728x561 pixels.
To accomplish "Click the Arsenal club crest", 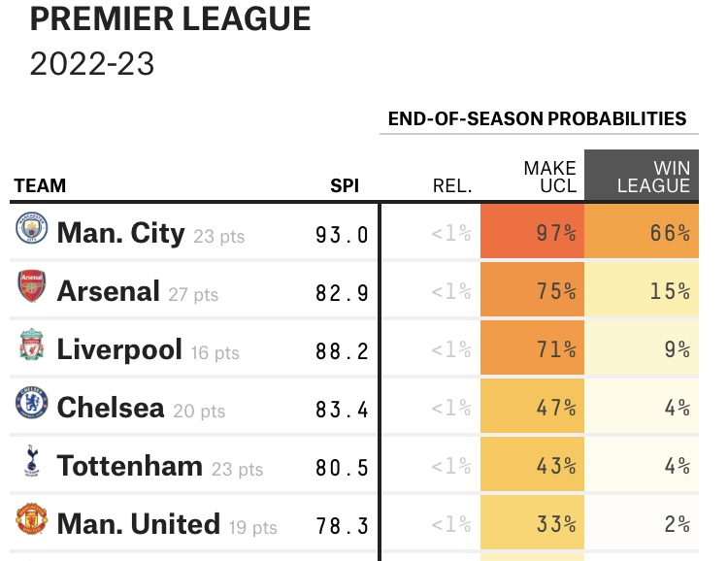I will click(31, 288).
